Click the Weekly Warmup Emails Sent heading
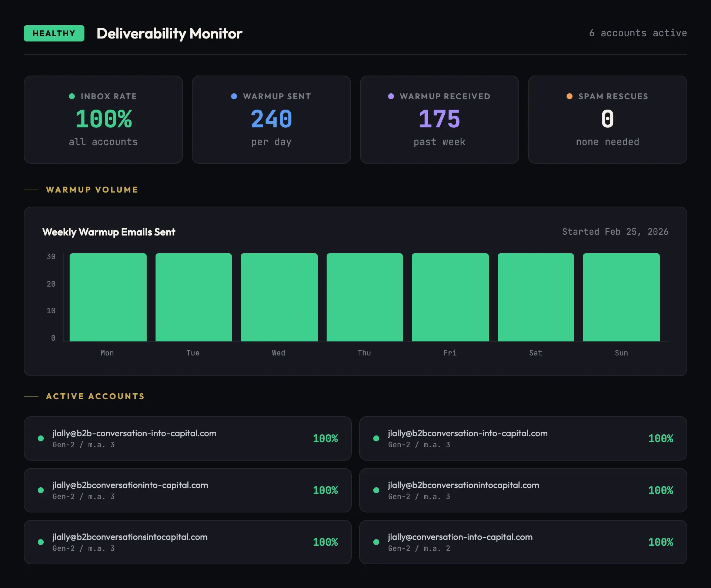Image resolution: width=711 pixels, height=588 pixels. (109, 232)
